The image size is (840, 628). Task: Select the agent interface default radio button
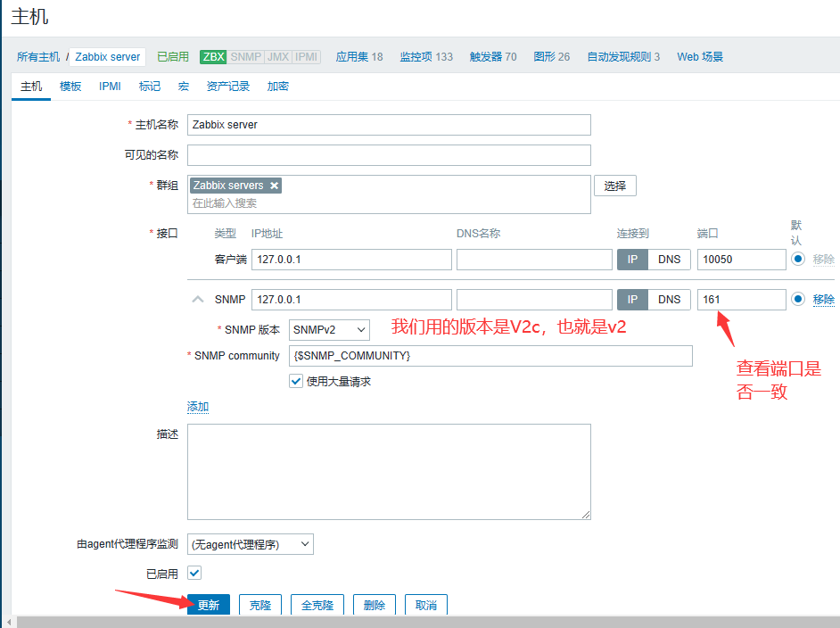pos(798,259)
